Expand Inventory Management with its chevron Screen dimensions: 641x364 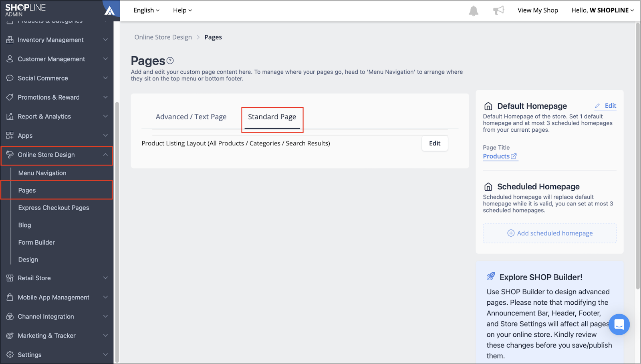[105, 40]
